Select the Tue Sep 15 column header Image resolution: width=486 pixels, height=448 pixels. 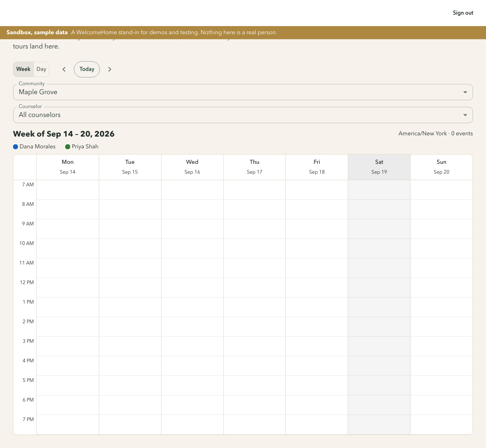click(x=130, y=167)
